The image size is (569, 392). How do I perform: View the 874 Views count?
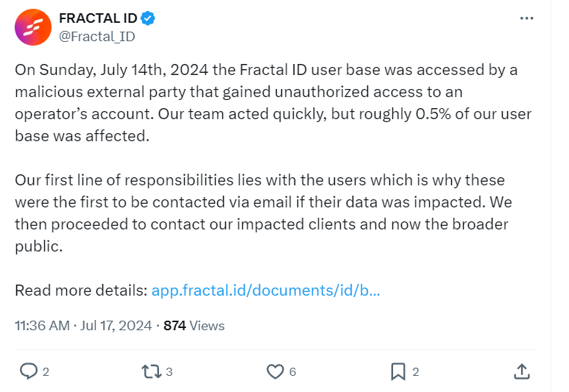click(x=194, y=326)
